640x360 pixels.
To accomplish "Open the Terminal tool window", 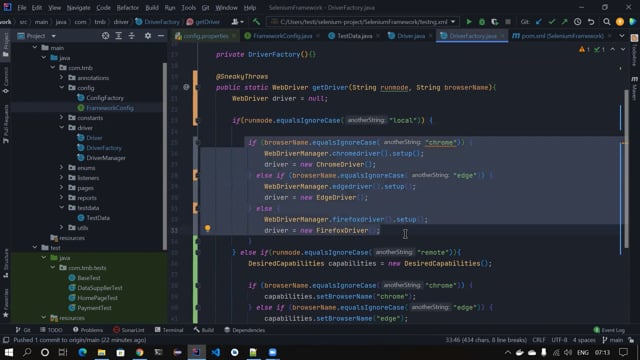I will pos(169,330).
